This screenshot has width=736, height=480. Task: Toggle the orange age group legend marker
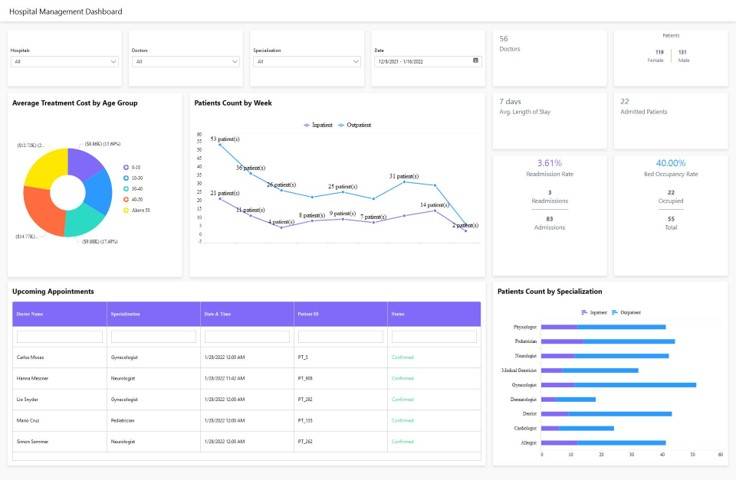pyautogui.click(x=126, y=199)
